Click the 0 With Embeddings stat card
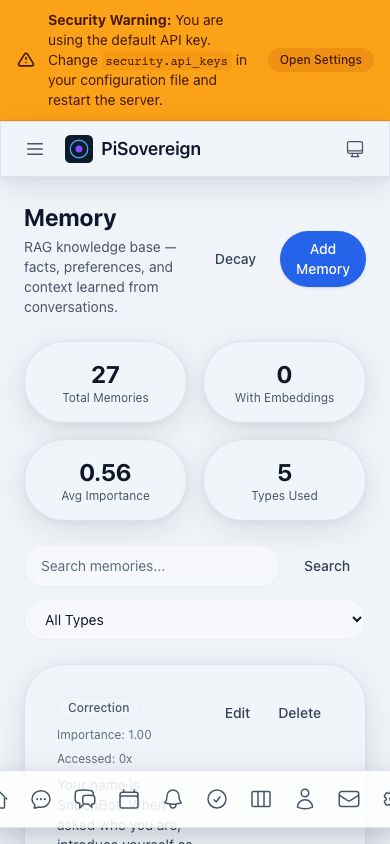 [x=284, y=382]
